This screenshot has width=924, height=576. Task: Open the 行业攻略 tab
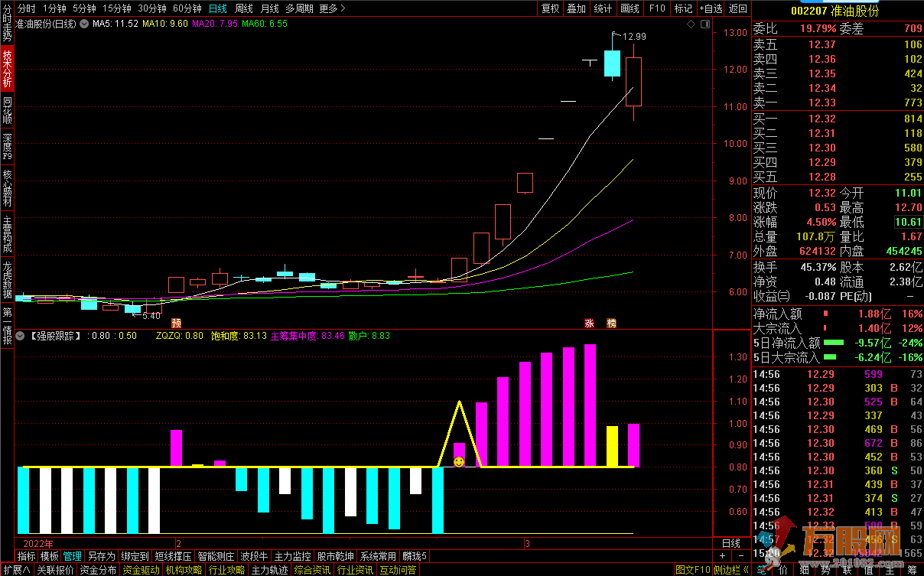tap(226, 570)
